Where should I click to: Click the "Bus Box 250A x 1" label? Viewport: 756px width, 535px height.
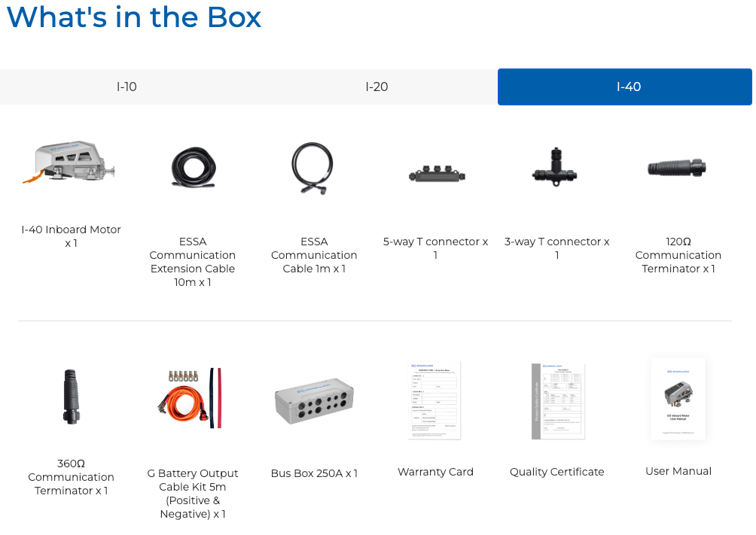(x=314, y=474)
